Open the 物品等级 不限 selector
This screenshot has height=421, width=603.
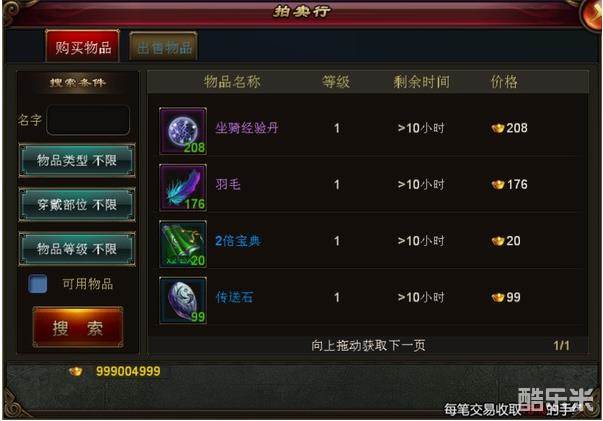pos(77,249)
